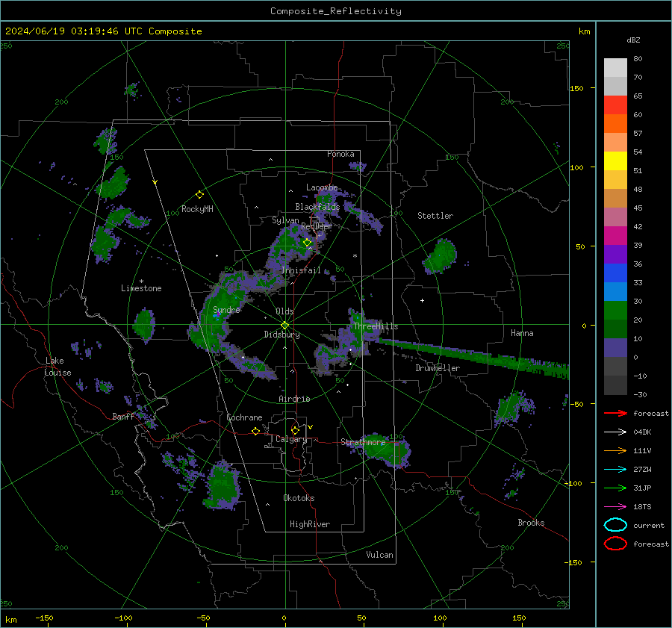672x628 pixels.
Task: Click the Strathmore town label
Action: point(363,442)
